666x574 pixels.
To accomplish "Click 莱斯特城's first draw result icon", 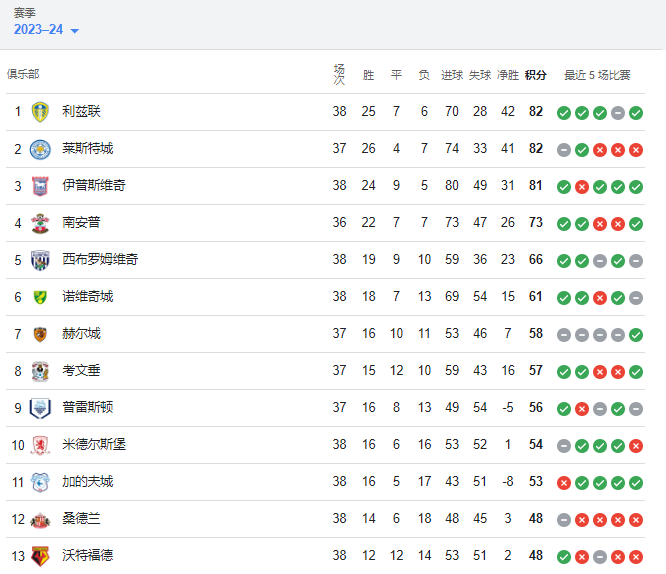I will (x=564, y=150).
